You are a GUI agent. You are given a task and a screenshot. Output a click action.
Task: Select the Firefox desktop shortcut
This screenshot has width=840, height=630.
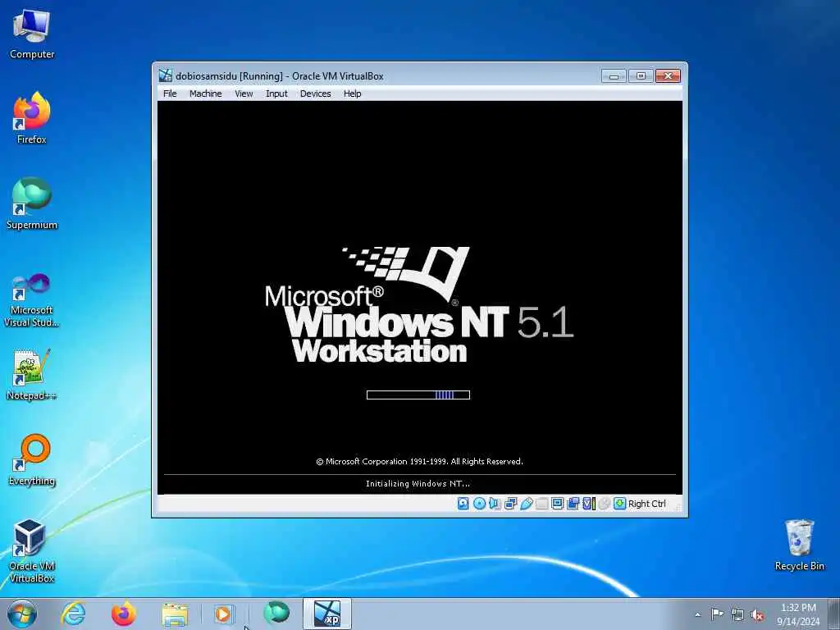pyautogui.click(x=32, y=118)
